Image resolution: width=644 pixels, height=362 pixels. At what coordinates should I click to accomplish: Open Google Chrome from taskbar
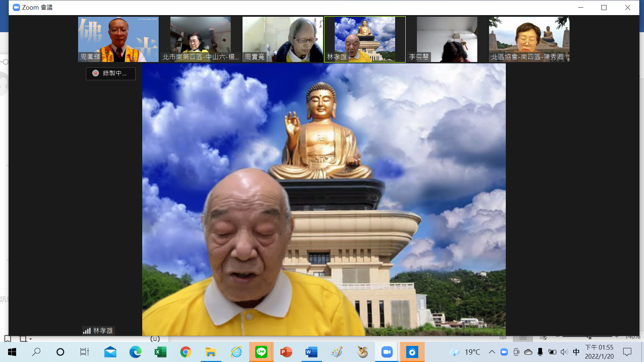(x=185, y=352)
